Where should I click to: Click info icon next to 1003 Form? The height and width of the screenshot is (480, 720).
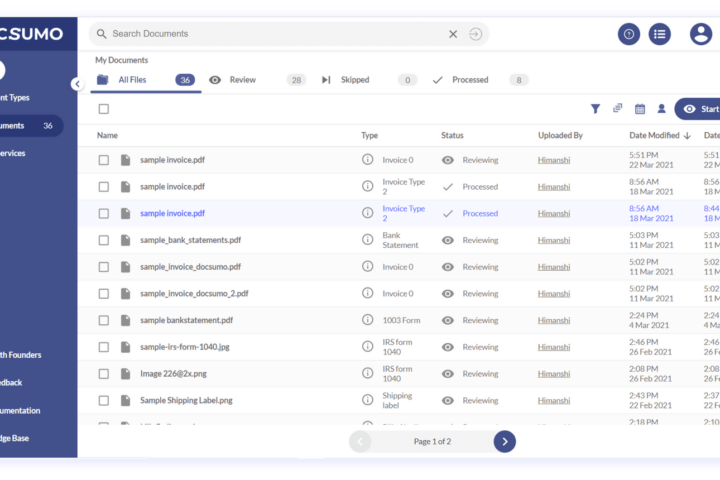tap(367, 319)
